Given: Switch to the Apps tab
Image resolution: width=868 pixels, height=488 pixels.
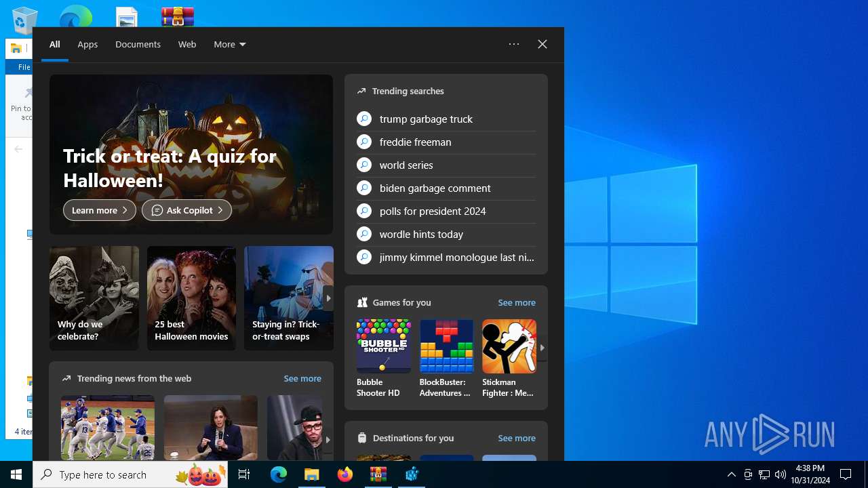Looking at the screenshot, I should click(x=87, y=44).
